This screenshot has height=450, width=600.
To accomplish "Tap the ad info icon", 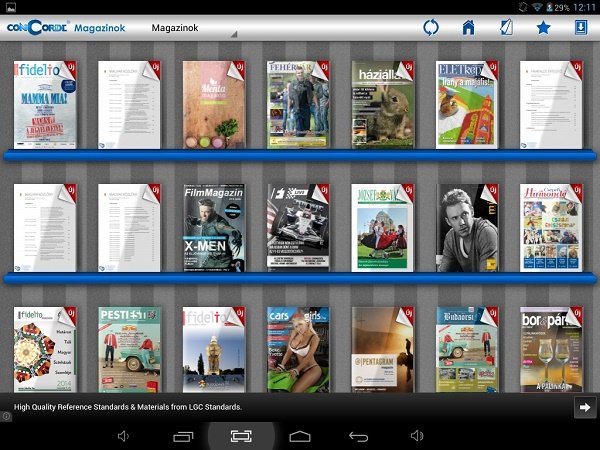I will point(5,416).
